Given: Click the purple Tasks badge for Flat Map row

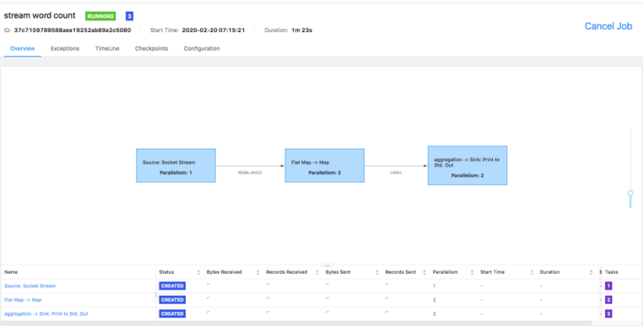Looking at the screenshot, I should pyautogui.click(x=609, y=300).
